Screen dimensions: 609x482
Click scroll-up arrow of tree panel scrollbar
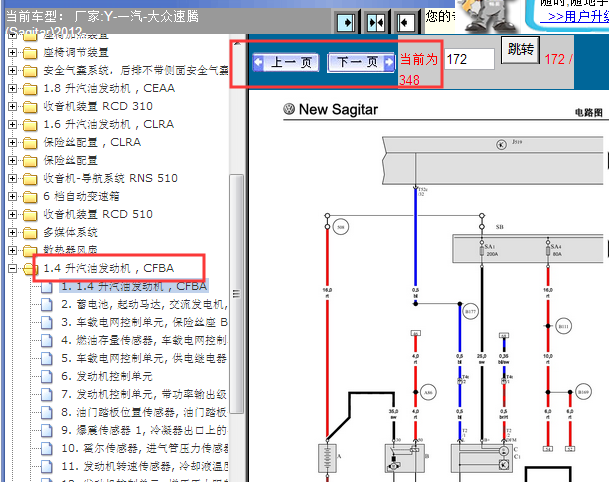pos(237,44)
